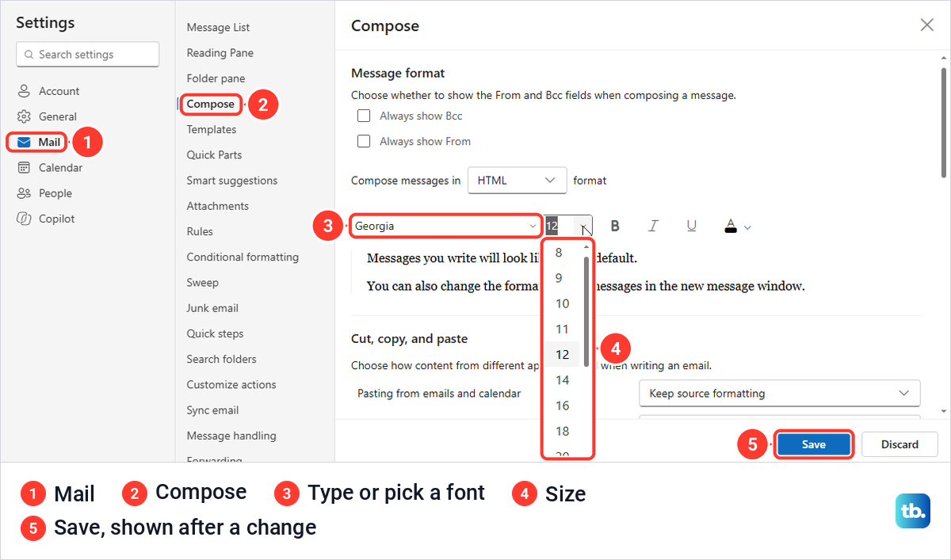Screen dimensions: 951x560
Task: Open Smart suggestions settings
Action: coord(232,181)
